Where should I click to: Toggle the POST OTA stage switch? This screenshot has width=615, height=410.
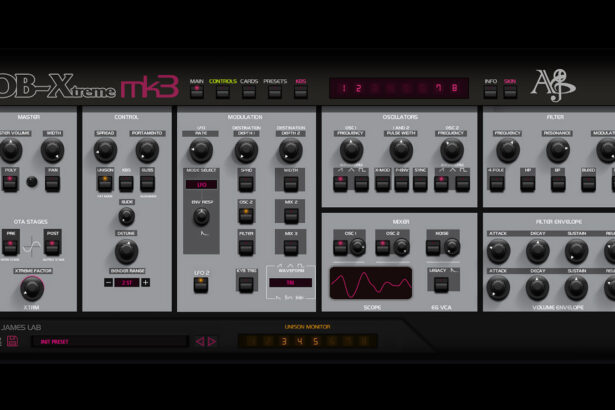52,247
